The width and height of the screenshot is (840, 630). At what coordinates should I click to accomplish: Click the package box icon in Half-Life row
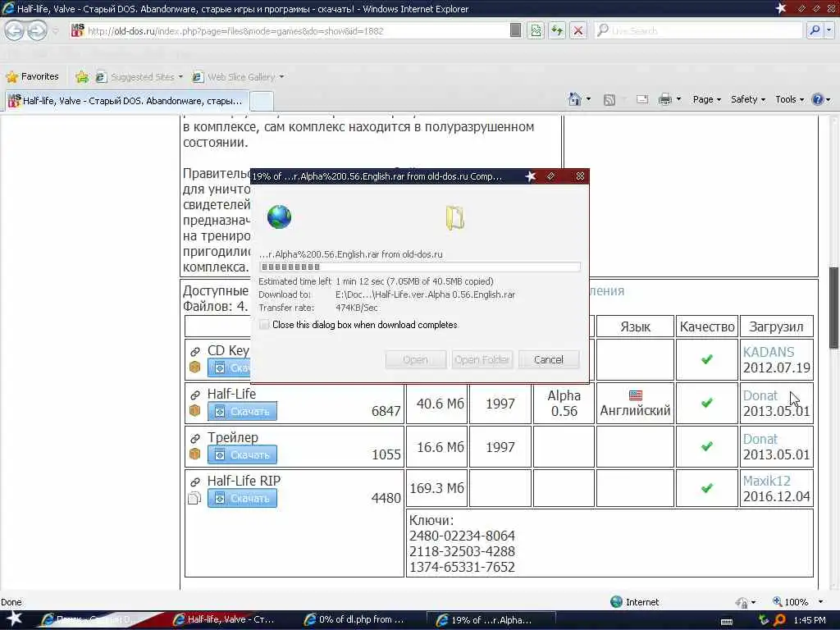(x=195, y=410)
